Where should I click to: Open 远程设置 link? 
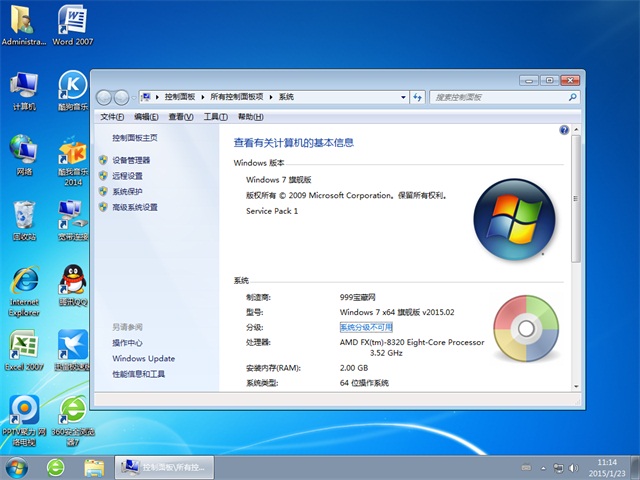[127, 176]
